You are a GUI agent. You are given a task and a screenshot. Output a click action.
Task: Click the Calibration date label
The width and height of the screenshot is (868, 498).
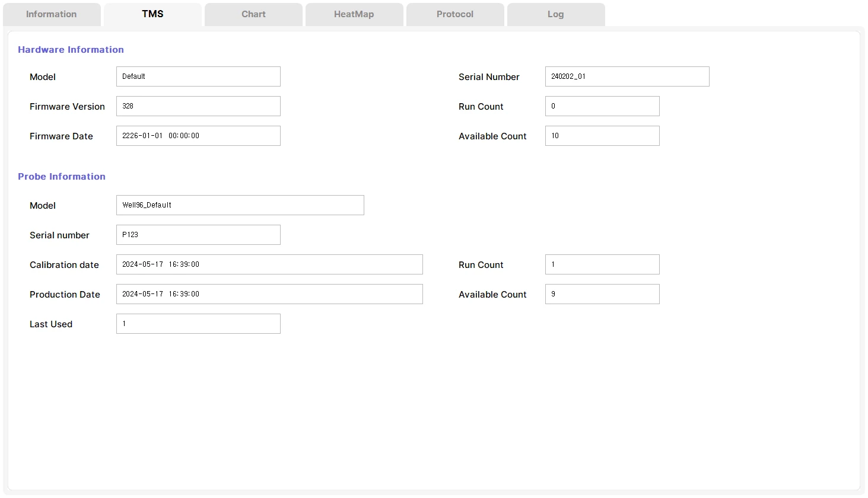coord(64,265)
